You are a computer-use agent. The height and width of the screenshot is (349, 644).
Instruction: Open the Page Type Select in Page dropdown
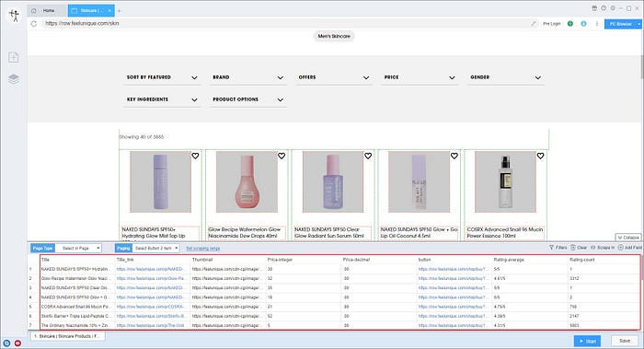pos(78,249)
